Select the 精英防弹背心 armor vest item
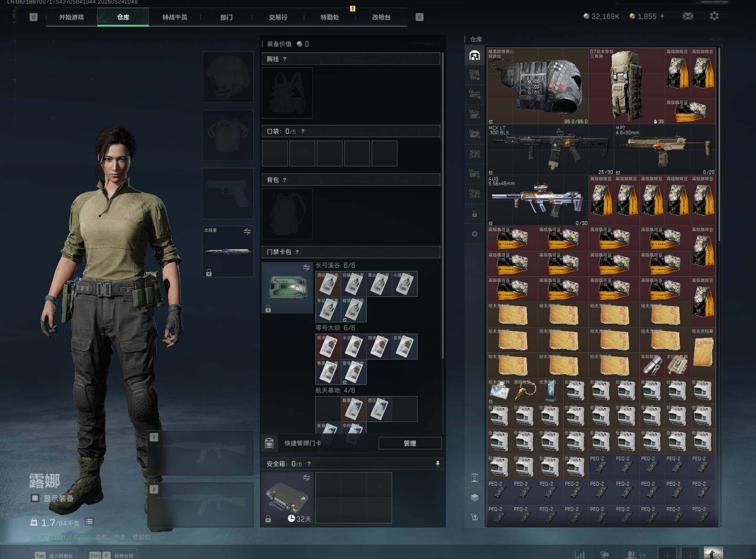The width and height of the screenshot is (756, 559). click(538, 86)
